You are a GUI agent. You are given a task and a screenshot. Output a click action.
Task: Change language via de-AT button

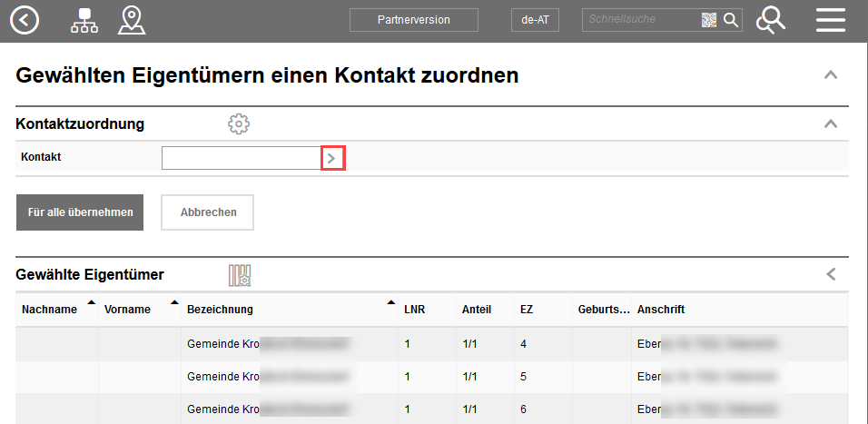tap(535, 20)
